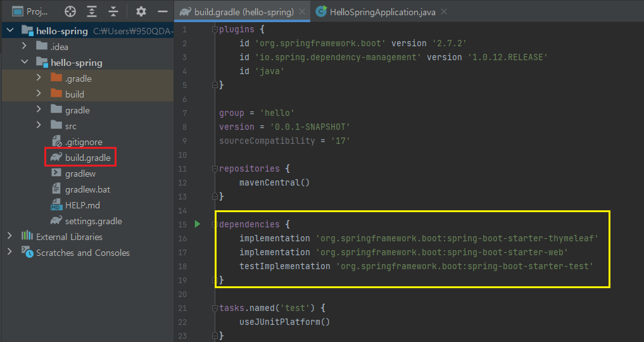Select the src folder icon
644x342 pixels.
pos(56,125)
